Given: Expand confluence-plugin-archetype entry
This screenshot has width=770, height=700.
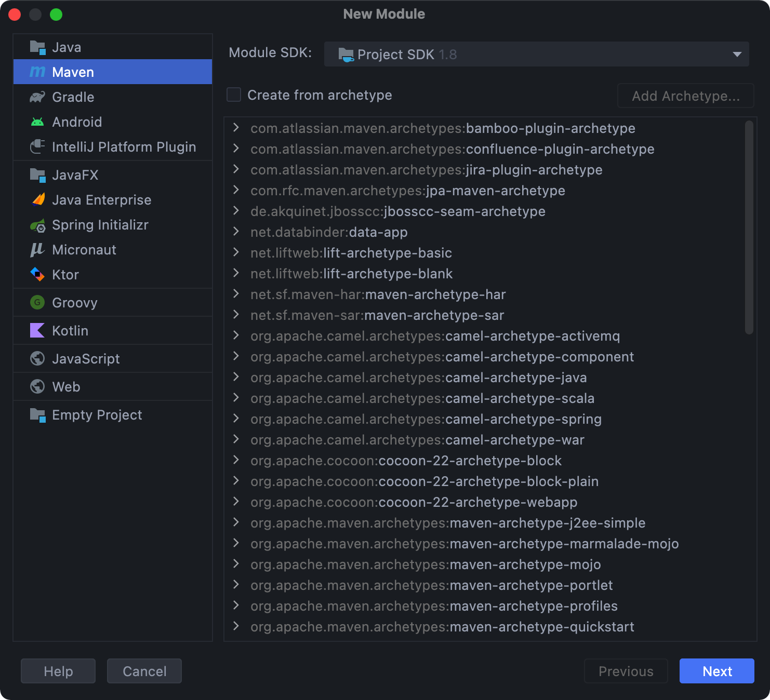Looking at the screenshot, I should point(236,149).
